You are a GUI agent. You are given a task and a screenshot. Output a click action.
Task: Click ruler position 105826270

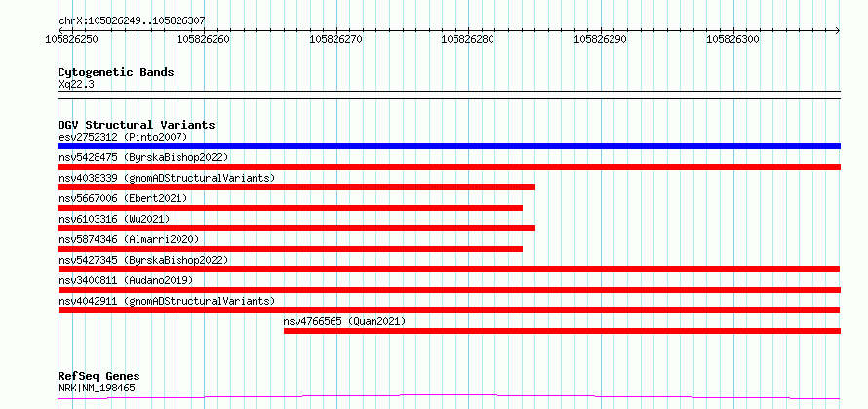click(x=336, y=39)
